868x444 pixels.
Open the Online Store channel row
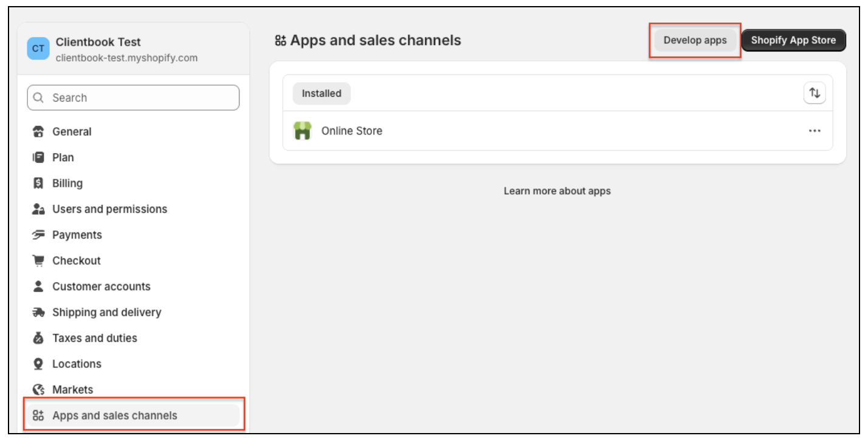pos(557,131)
